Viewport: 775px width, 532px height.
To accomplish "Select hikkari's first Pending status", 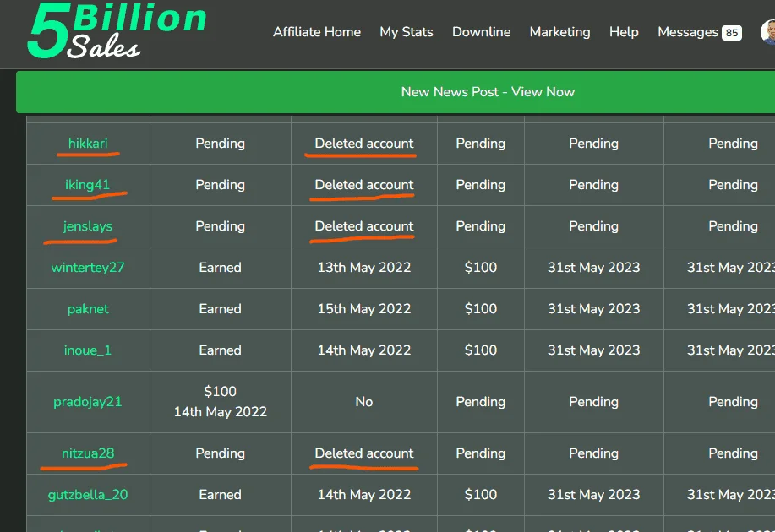I will click(221, 144).
